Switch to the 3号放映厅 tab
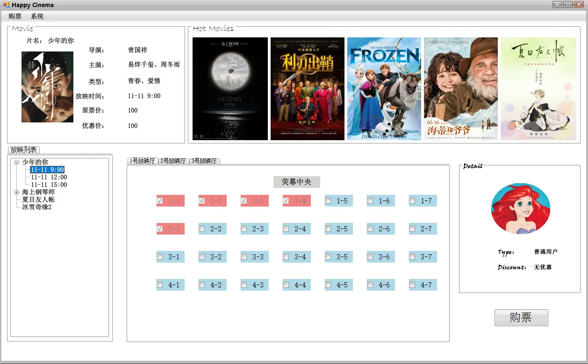 coord(204,161)
